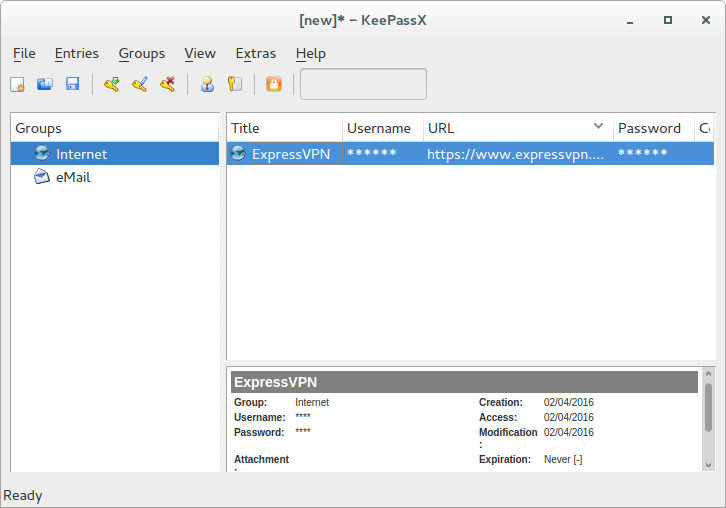
Task: Click the toolbar search field
Action: click(x=363, y=85)
